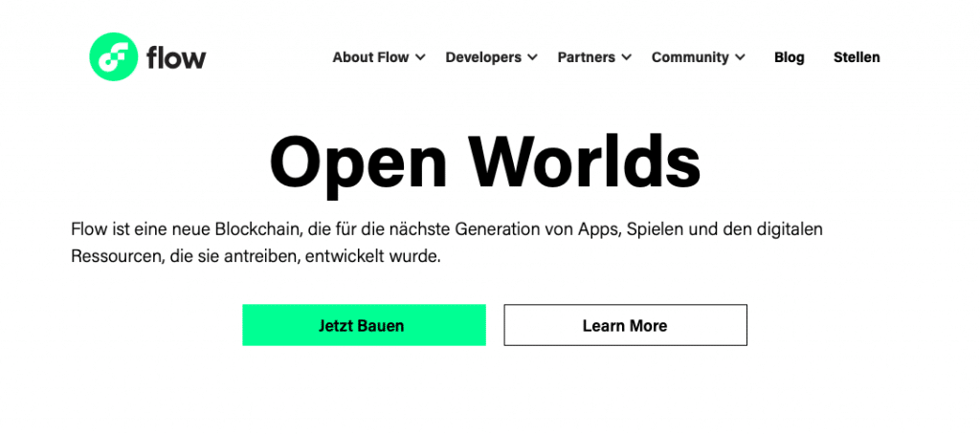Click the text 'Flow ist eine neue Blockchain'
This screenshot has width=980, height=434.
click(187, 229)
